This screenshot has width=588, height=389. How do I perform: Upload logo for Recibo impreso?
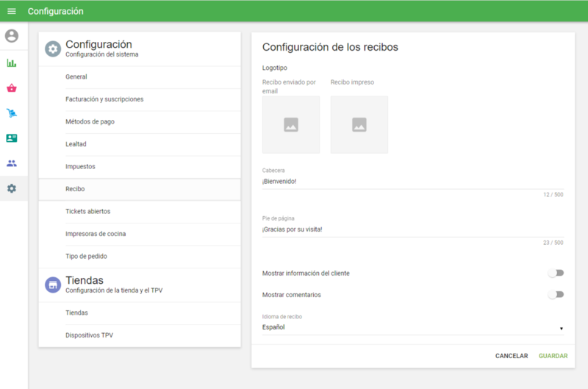(359, 125)
